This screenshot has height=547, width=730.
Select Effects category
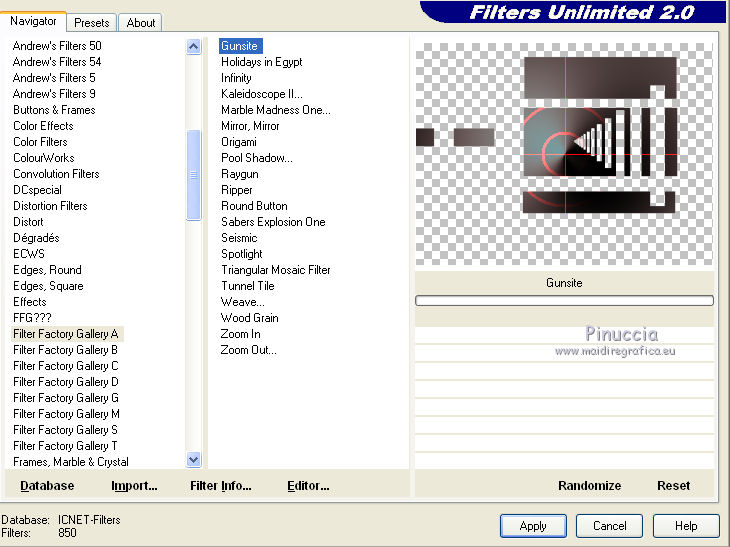click(x=30, y=302)
